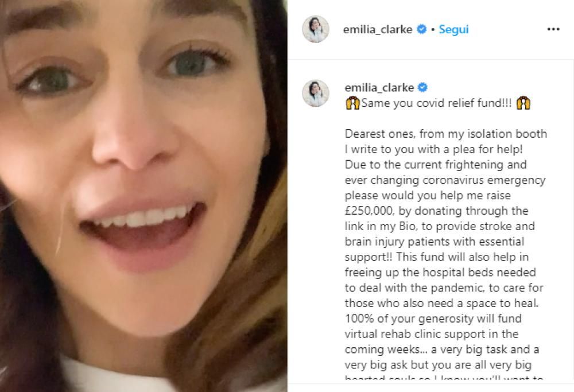The image size is (574, 392).
Task: Click the "£250,000, by donating through the" line
Action: point(436,211)
